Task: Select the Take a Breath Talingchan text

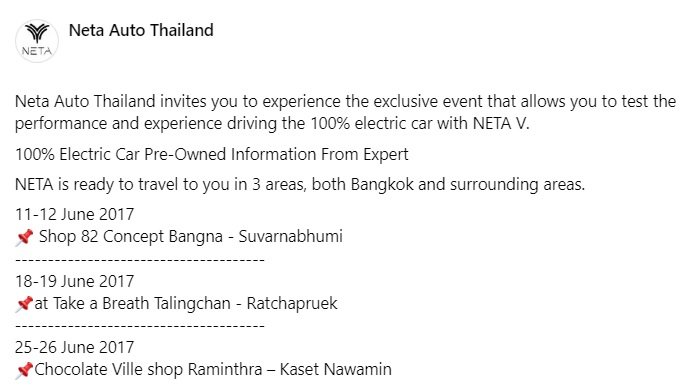Action: pos(186,303)
